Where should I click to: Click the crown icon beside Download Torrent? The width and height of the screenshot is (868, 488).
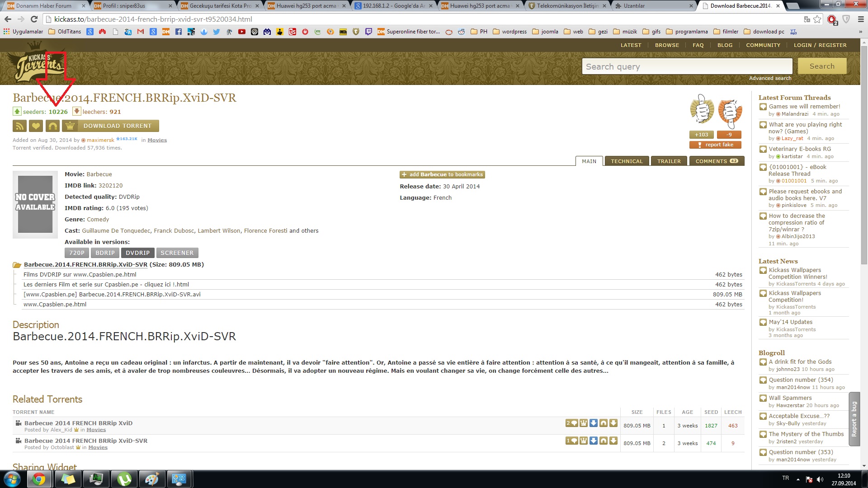[x=70, y=126]
